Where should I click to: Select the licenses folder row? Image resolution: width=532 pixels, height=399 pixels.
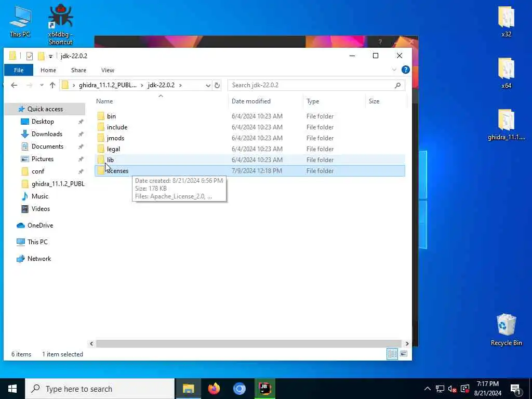pos(250,170)
